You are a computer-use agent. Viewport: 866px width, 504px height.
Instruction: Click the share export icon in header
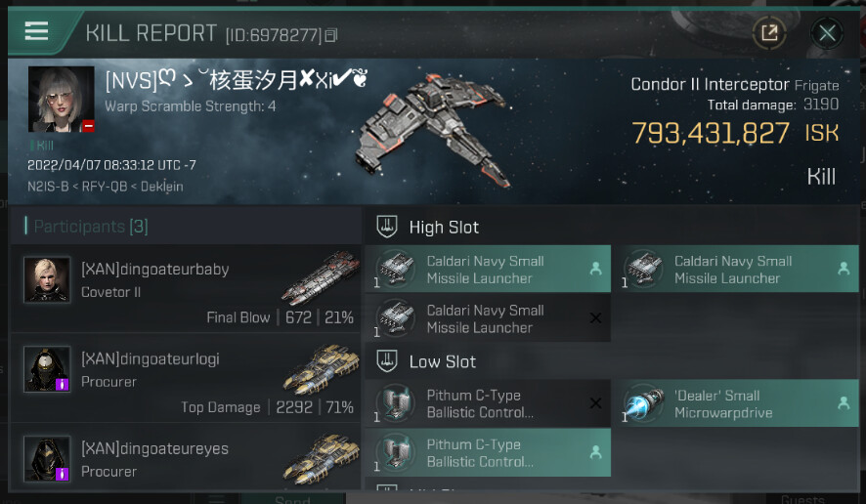769,33
